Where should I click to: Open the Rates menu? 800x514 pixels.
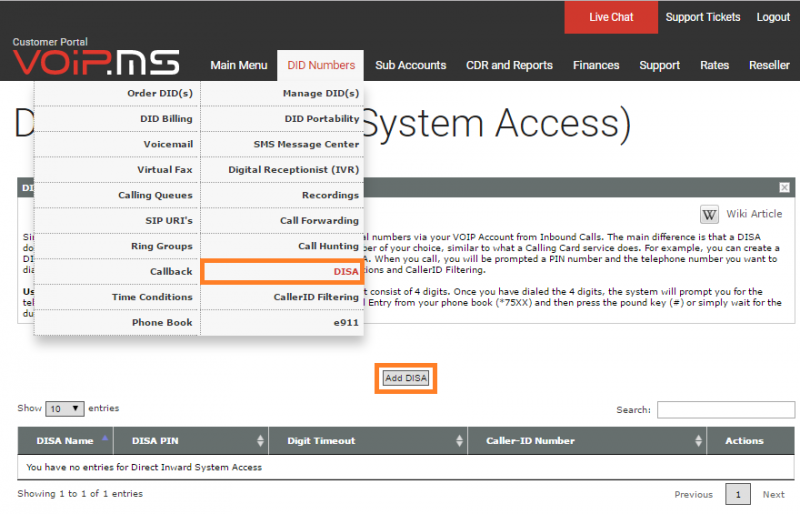pos(714,65)
